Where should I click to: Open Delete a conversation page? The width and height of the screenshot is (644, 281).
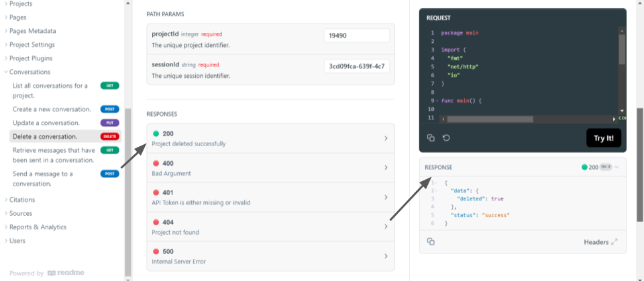tap(45, 136)
